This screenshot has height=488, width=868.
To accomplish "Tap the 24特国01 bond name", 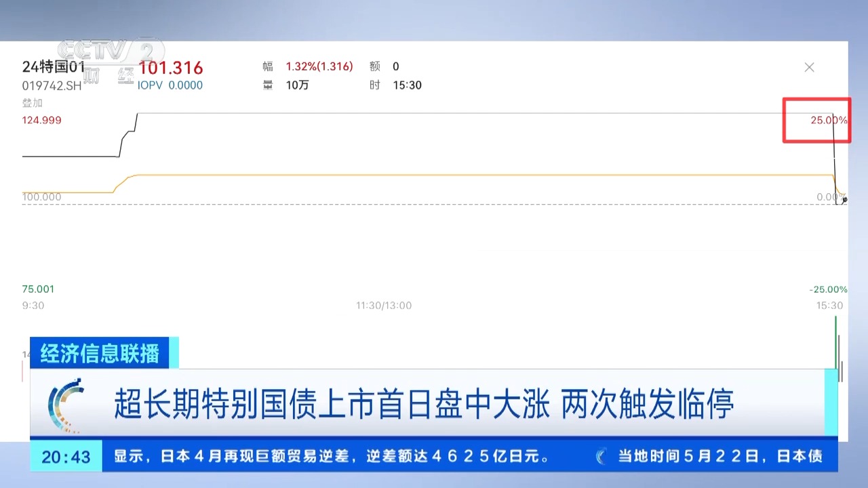I will point(54,67).
